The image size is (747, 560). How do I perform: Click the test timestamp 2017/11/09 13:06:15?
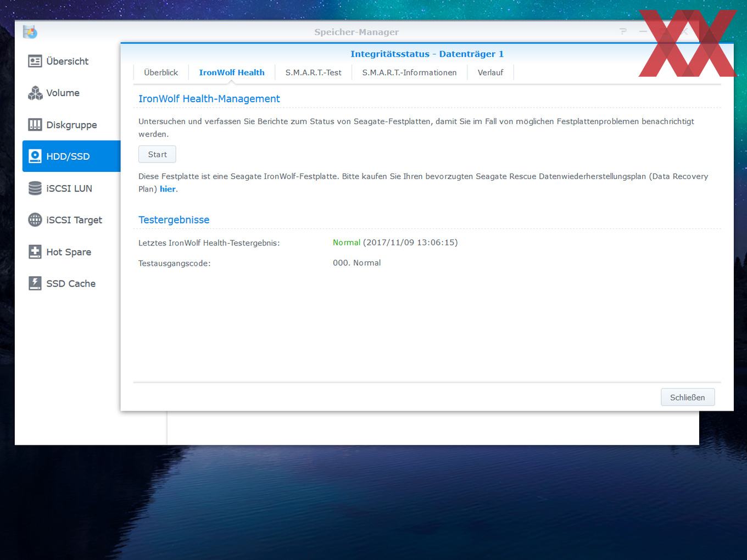pos(410,242)
